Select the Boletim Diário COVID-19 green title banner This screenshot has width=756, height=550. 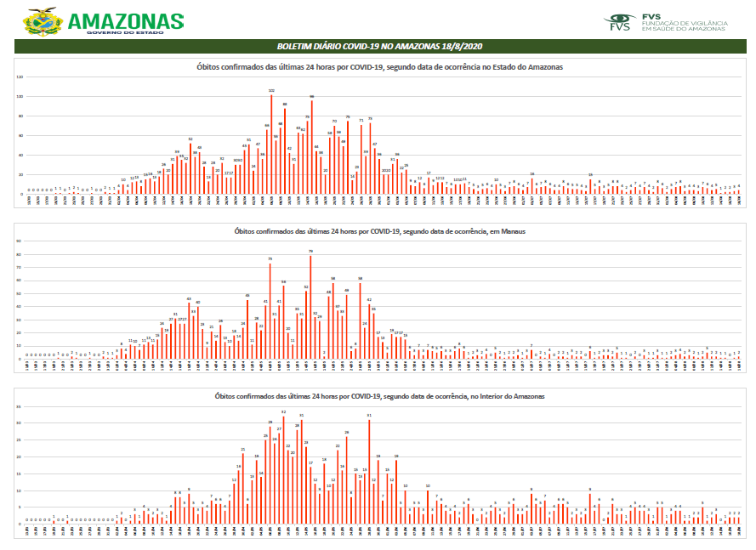378,46
